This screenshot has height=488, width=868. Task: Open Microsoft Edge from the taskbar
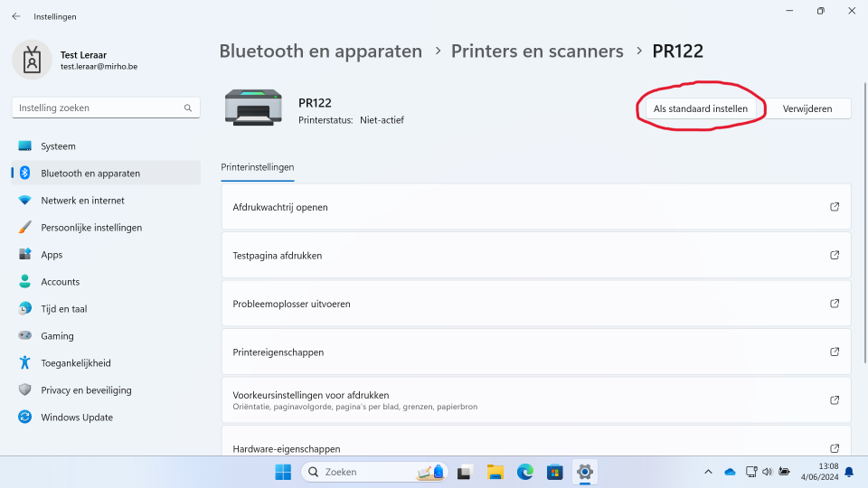525,472
